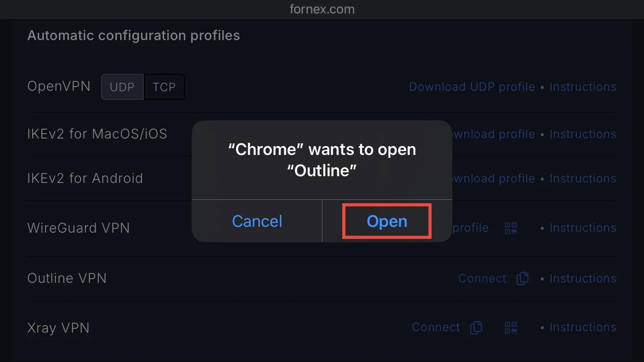Show the Xray VPN QR code
Viewport: 644px width, 362px height.
coord(511,328)
